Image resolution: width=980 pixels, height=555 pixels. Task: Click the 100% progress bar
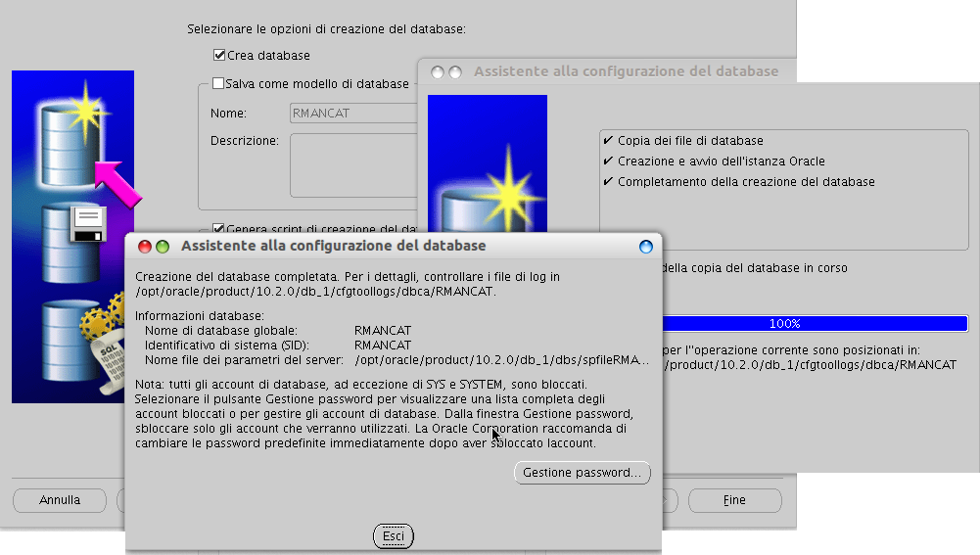pos(815,323)
